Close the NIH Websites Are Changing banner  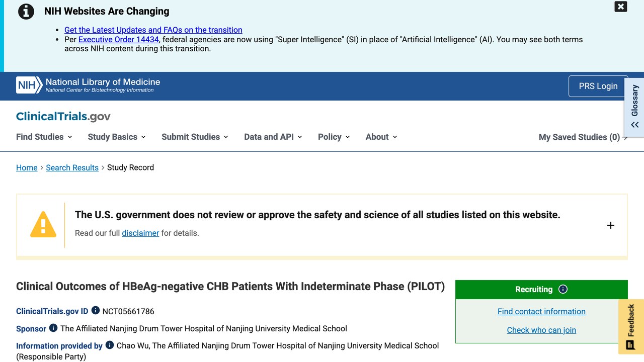tap(621, 7)
